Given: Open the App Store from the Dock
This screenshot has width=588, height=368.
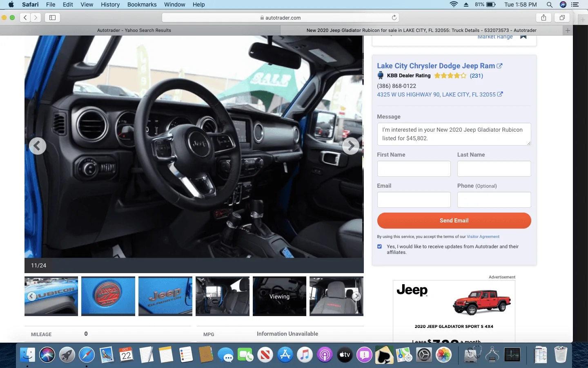Looking at the screenshot, I should pyautogui.click(x=285, y=355).
